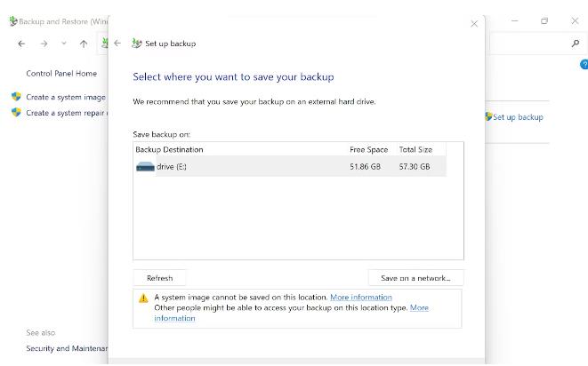Click the Set up backup link in background window
Image resolution: width=588 pixels, height=366 pixels.
(x=518, y=117)
